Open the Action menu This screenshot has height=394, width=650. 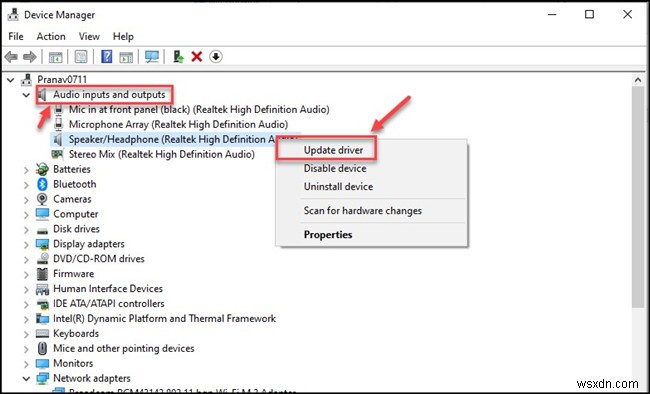click(x=51, y=36)
